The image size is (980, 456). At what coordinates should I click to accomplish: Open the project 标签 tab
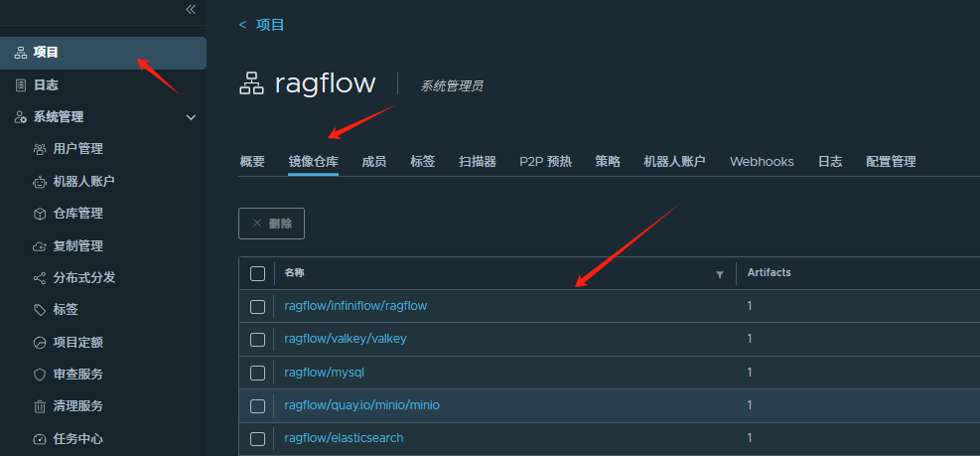pos(423,161)
